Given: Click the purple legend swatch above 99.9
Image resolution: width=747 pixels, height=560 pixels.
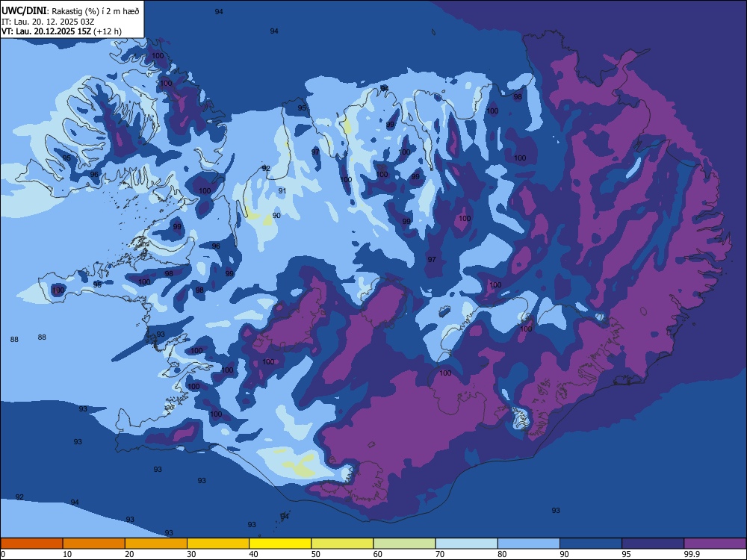Looking at the screenshot, I should [x=715, y=544].
